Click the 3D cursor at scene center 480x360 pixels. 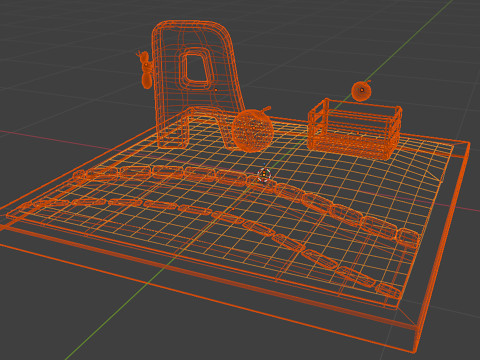pos(264,174)
